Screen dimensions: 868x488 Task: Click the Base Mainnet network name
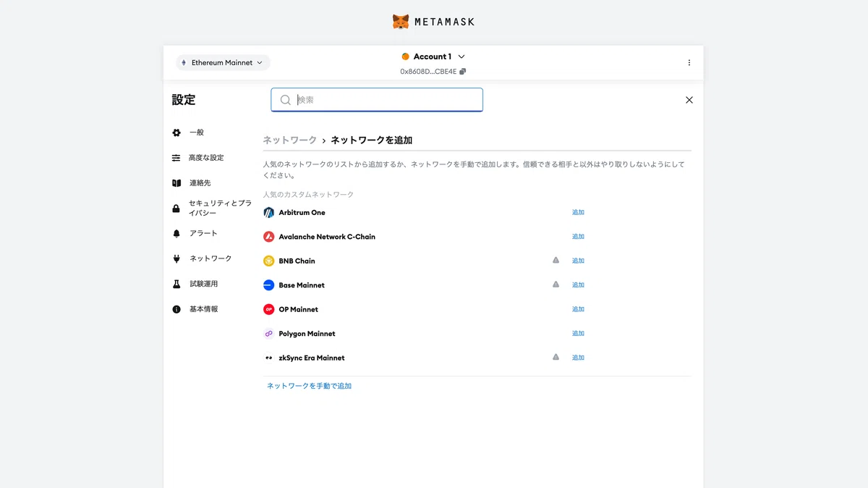tap(302, 285)
